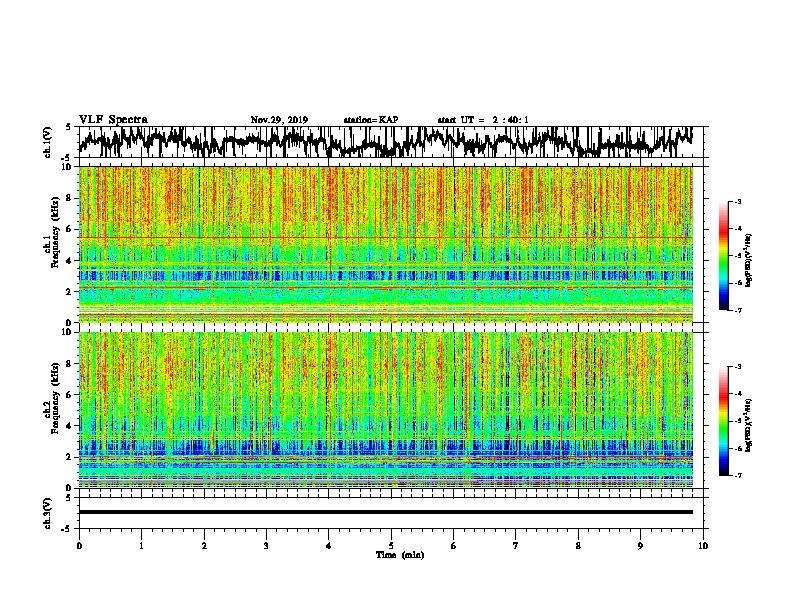
Task: Click the "-3" label on ch.2 color bar
Action: (x=737, y=367)
